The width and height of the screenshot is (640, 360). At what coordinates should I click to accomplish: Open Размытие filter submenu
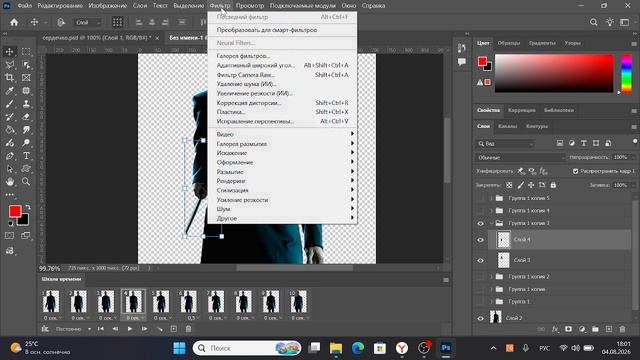point(282,172)
